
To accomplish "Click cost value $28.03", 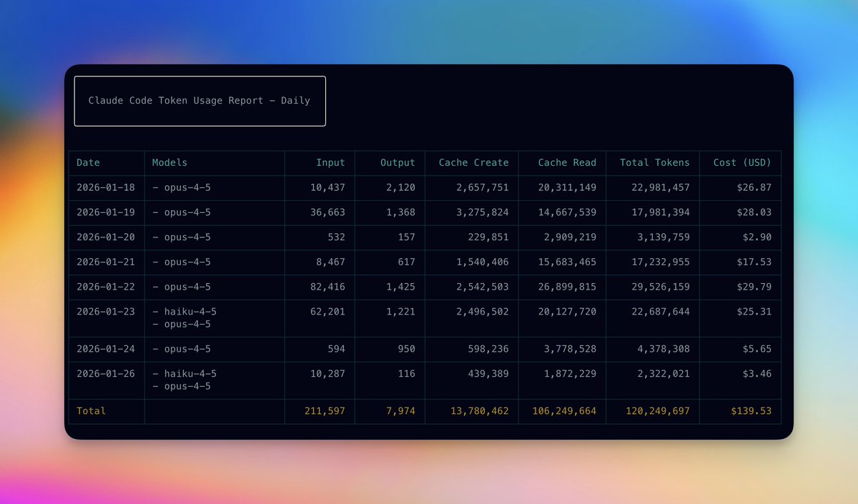I will pos(754,212).
